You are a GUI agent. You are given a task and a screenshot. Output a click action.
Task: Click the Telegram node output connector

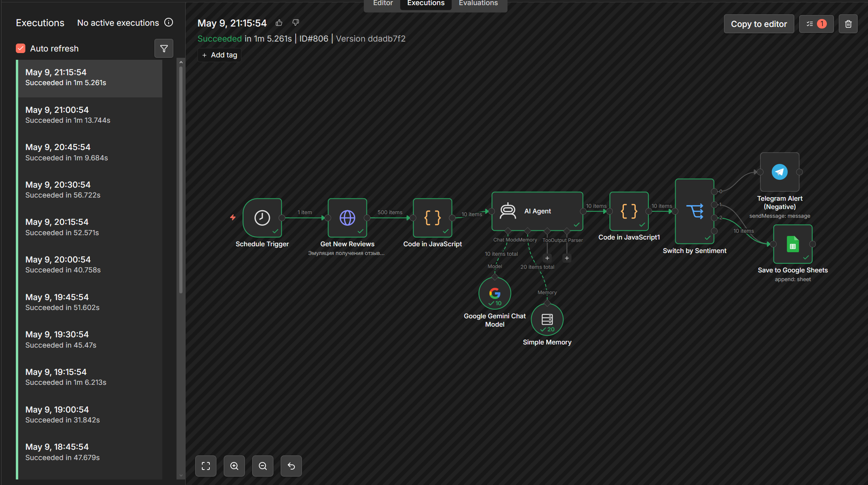click(x=800, y=172)
